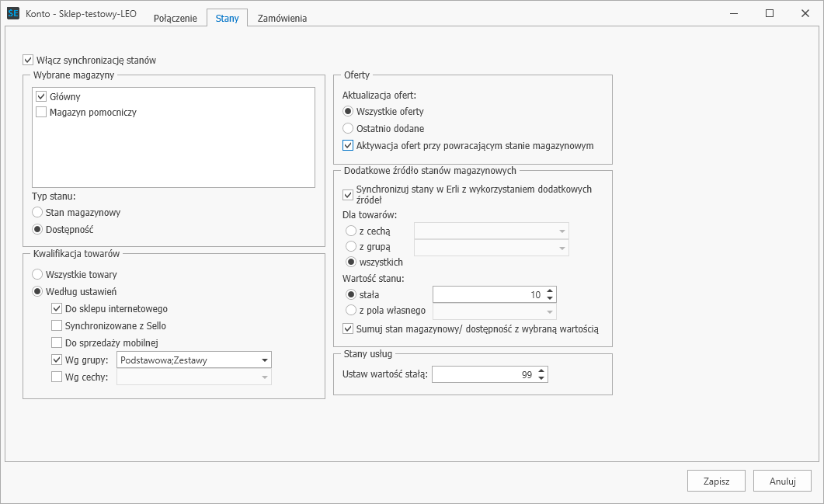Select Wszystkie oferty radio option
The height and width of the screenshot is (504, 824).
[x=348, y=111]
